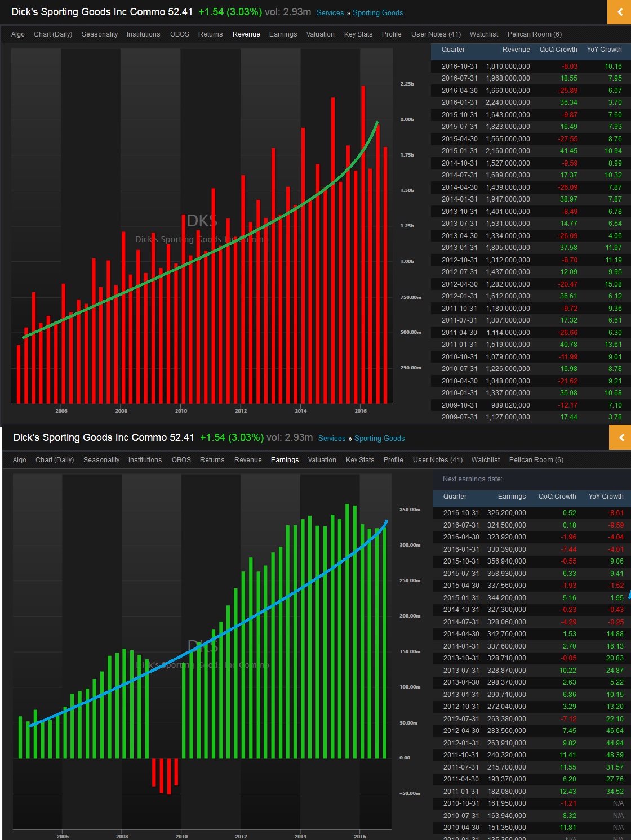The height and width of the screenshot is (840, 631).
Task: Switch to Revenue tab from the earnings view
Action: click(248, 460)
